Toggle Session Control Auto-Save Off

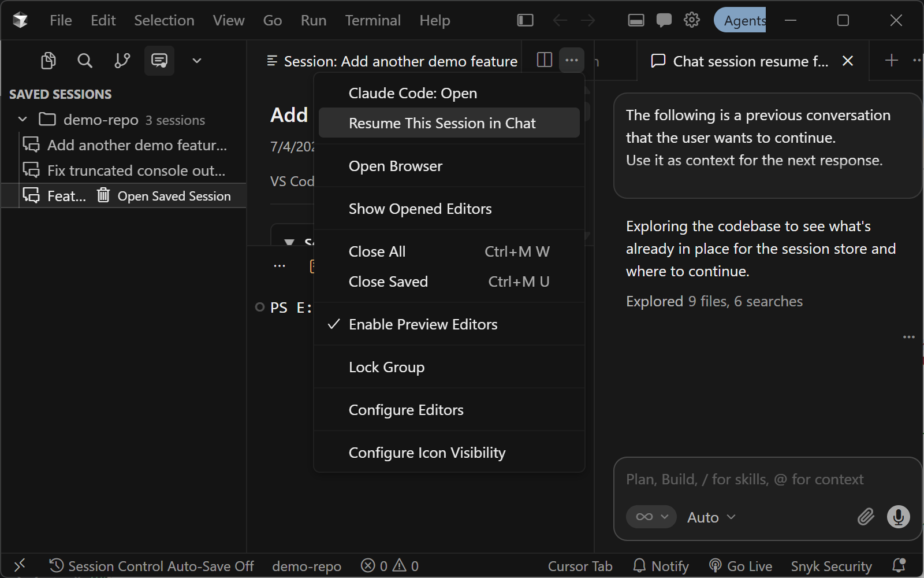(151, 566)
